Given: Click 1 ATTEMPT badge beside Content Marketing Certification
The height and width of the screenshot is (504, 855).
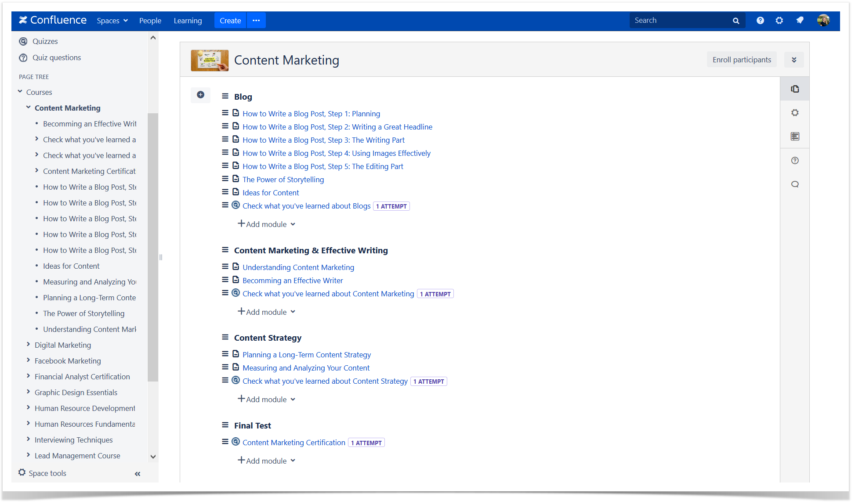Looking at the screenshot, I should coord(366,443).
